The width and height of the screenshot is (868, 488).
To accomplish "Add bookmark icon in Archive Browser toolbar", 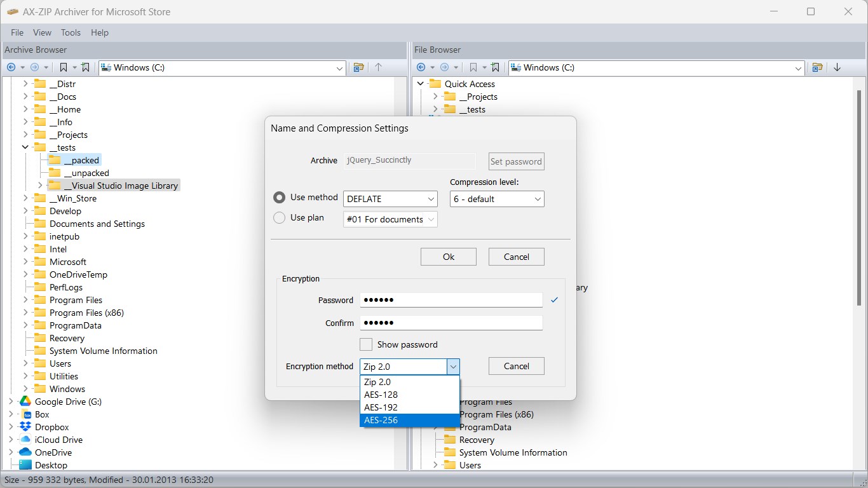I will 86,67.
